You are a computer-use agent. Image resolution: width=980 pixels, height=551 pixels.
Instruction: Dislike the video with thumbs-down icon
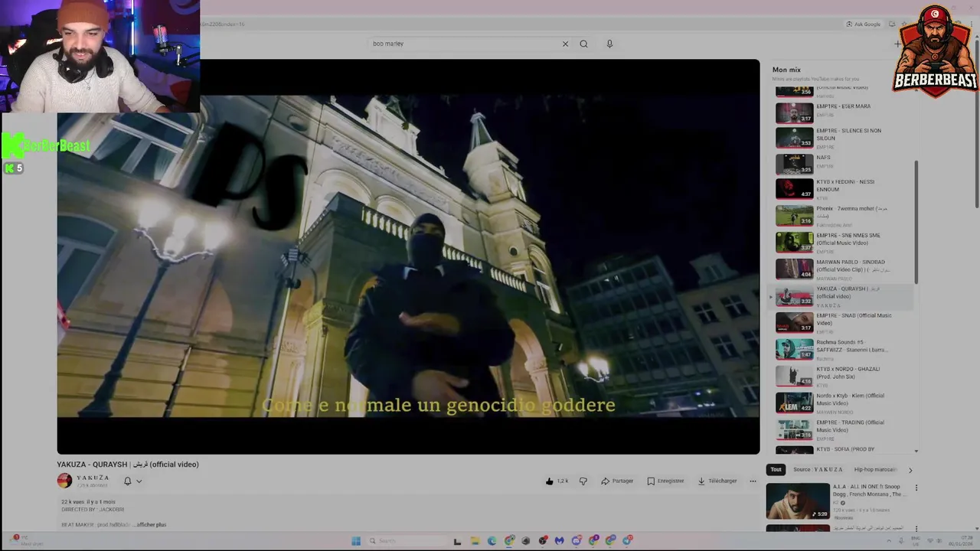(583, 481)
